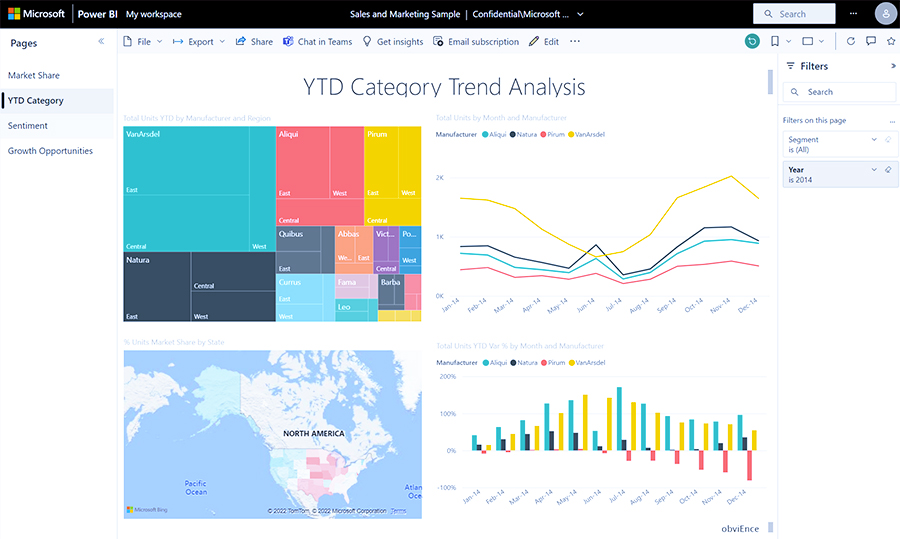This screenshot has height=539, width=900.
Task: Click the yellow VanArsdel legend swatch
Action: click(571, 133)
